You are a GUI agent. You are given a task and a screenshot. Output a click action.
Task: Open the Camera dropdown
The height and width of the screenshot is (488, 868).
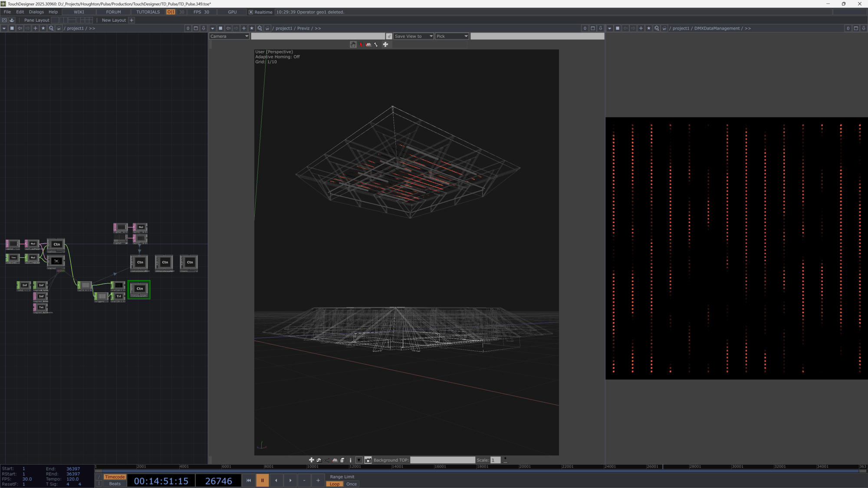[229, 36]
